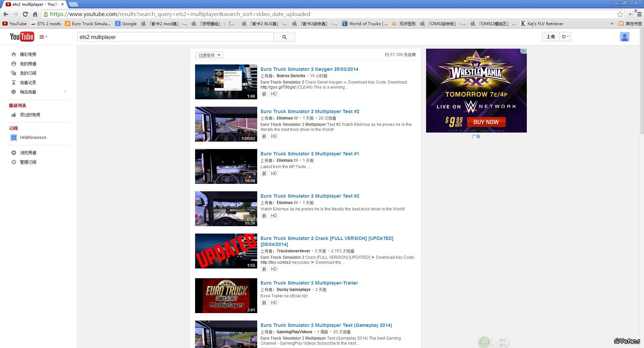Screen dimensions: 644x348
Task: Open 观看记录 watch history
Action: pos(28,83)
